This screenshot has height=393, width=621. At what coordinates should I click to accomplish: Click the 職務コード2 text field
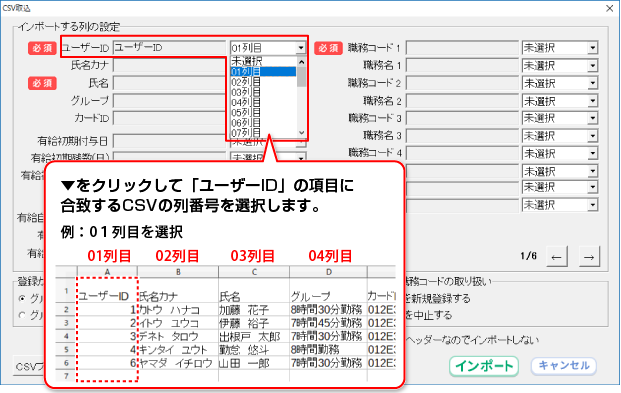point(462,83)
